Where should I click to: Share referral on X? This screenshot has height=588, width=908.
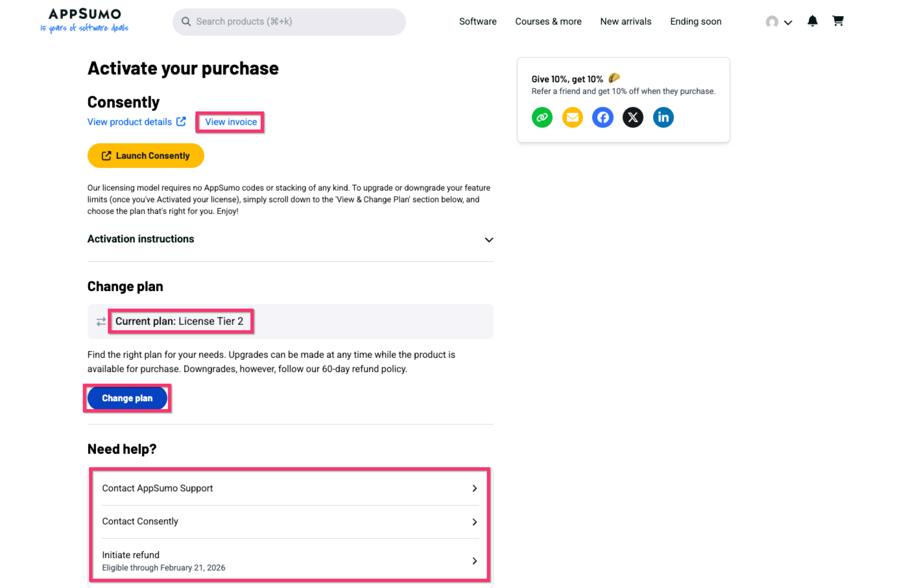[633, 117]
